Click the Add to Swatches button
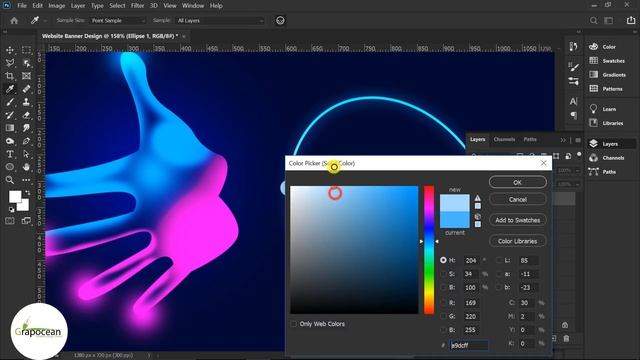Screen dimensions: 640x360 tap(518, 220)
